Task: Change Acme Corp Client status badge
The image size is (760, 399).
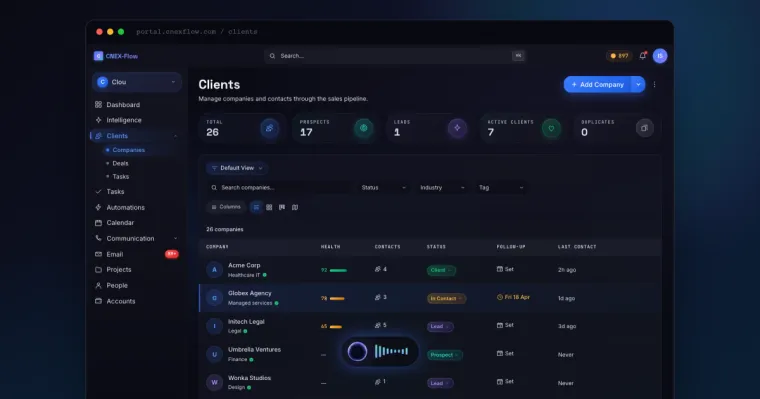Action: (441, 270)
